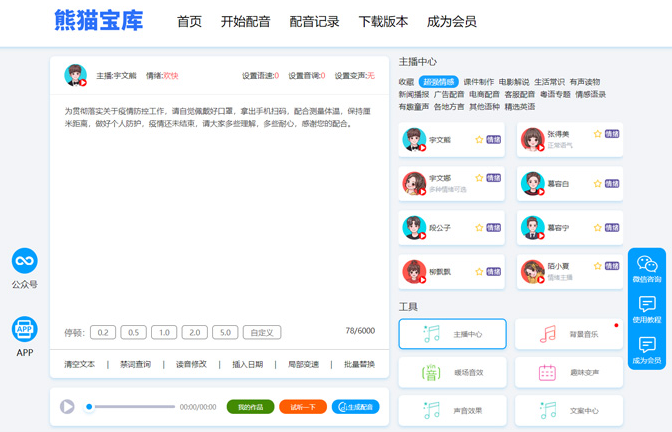Image resolution: width=672 pixels, height=432 pixels.
Task: Open the 趣味变声 tool card
Action: click(569, 372)
